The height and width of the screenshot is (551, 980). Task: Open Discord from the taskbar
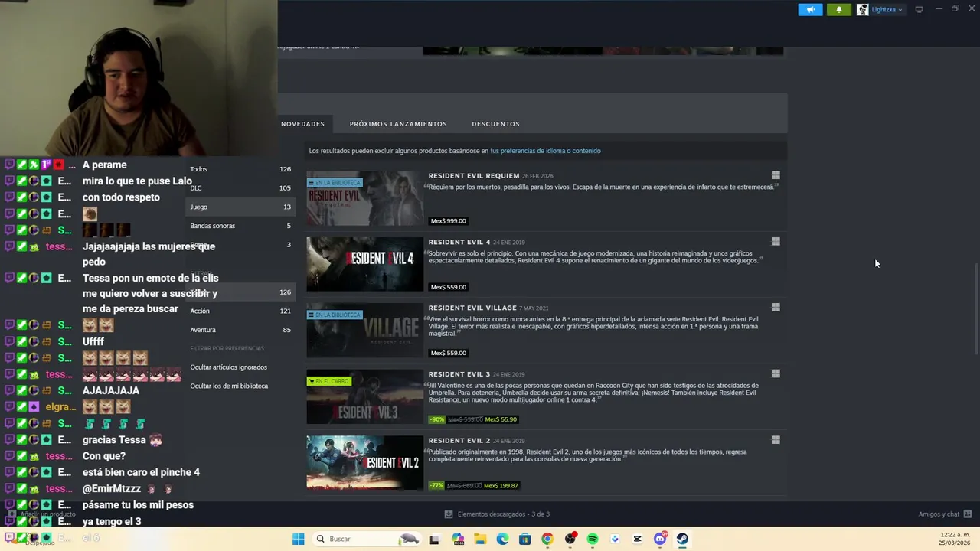(660, 539)
